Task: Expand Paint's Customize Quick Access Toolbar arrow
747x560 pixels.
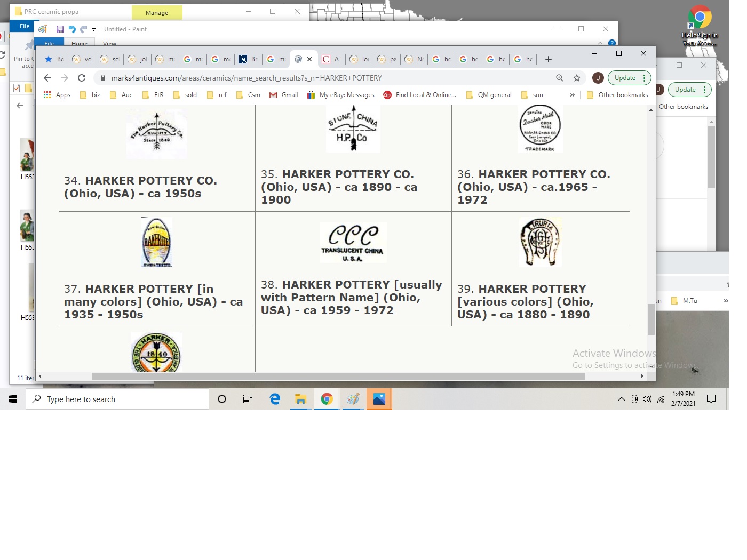Action: coord(93,30)
